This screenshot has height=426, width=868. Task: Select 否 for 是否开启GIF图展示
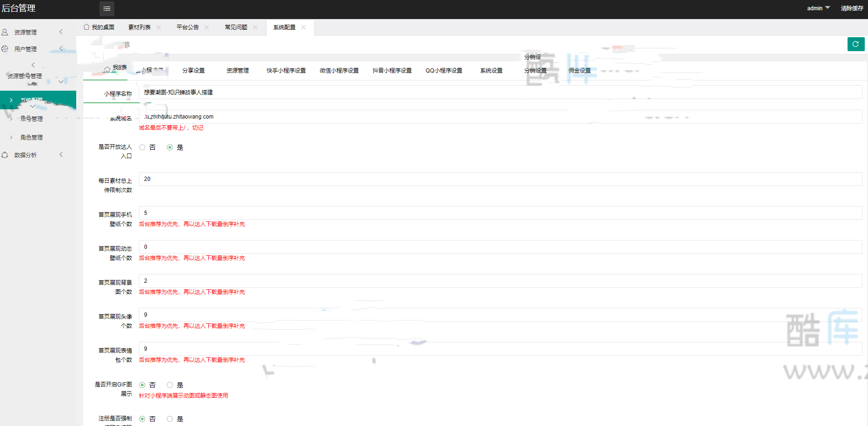point(142,385)
